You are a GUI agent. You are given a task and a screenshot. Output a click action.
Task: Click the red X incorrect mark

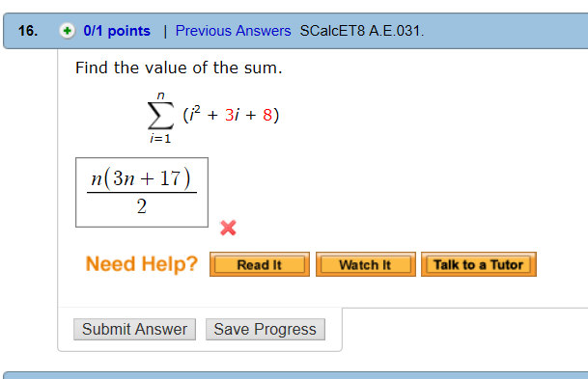click(x=228, y=228)
